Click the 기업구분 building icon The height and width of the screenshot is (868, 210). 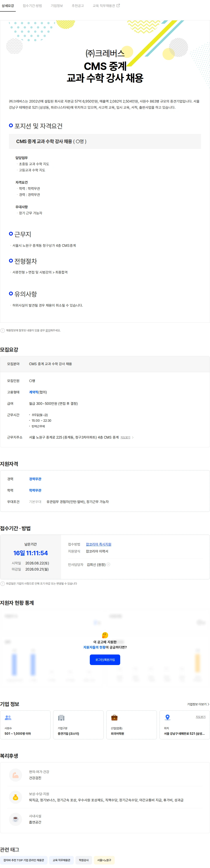tap(61, 718)
